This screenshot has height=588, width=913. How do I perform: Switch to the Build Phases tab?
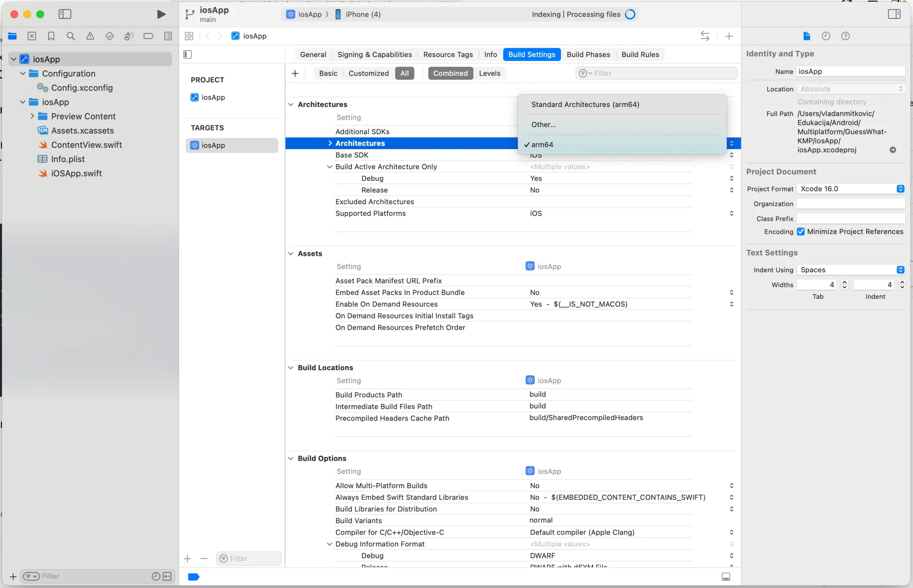588,54
